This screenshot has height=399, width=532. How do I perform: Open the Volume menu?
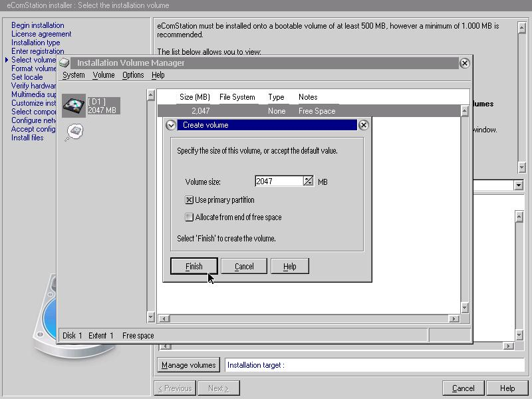[x=104, y=75]
